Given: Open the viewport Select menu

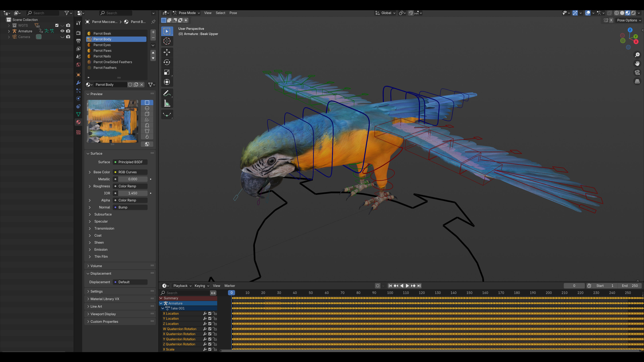Looking at the screenshot, I should 221,13.
